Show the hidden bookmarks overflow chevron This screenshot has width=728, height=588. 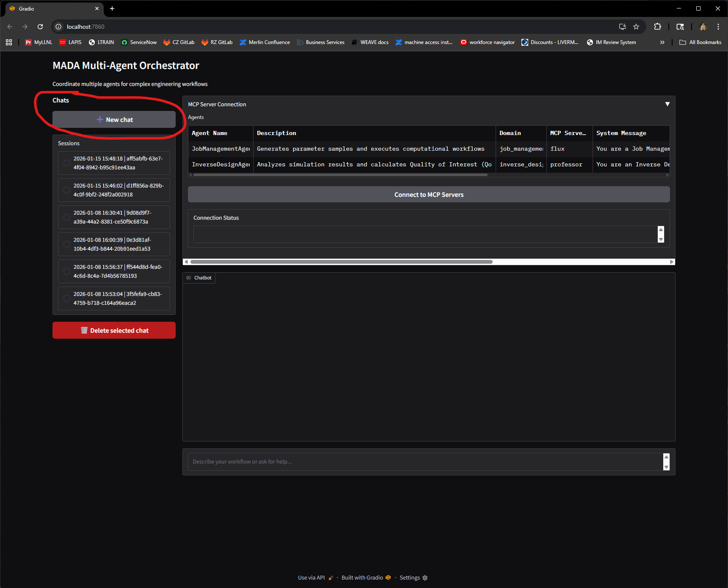tap(662, 42)
